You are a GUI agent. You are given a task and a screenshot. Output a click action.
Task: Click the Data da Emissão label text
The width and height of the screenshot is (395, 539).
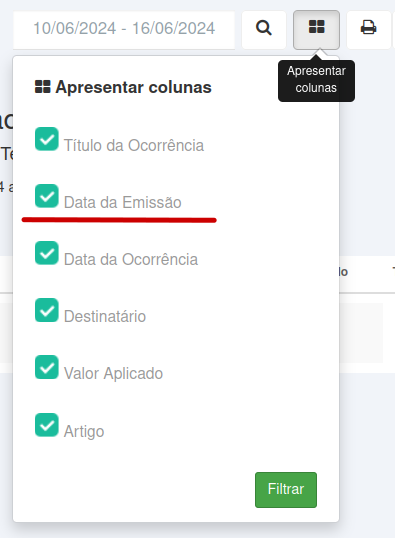(x=123, y=202)
